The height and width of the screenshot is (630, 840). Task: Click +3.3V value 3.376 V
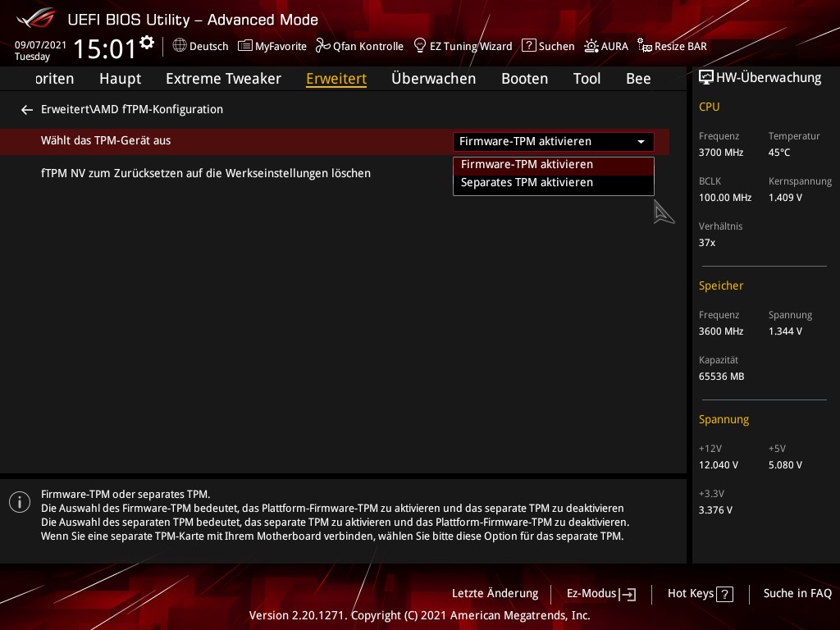pos(715,510)
